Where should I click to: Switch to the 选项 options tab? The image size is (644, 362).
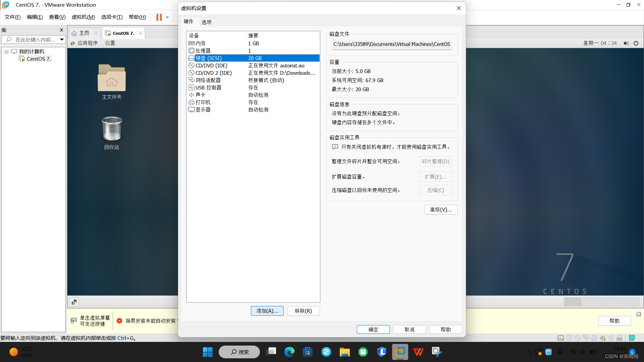tap(206, 22)
